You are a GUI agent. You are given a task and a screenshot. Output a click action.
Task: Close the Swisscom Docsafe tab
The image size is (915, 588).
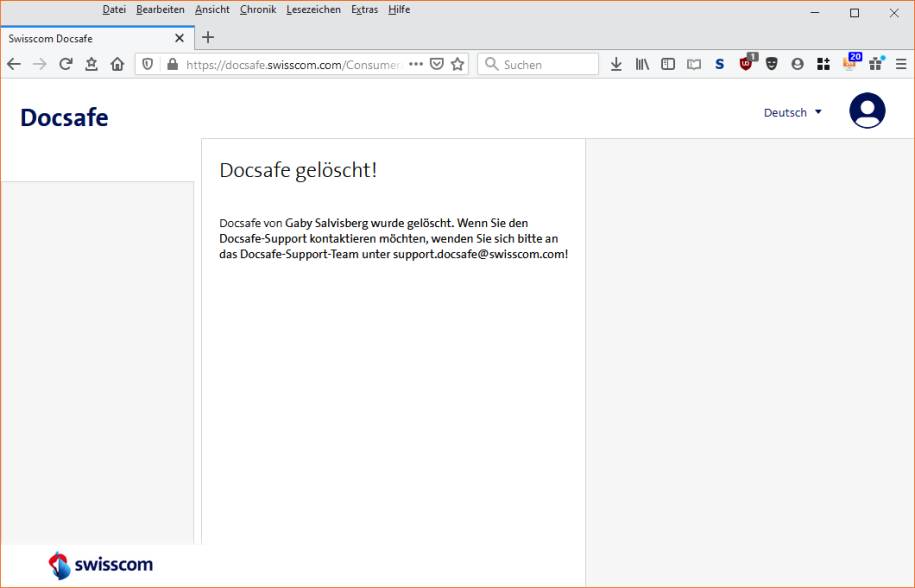tap(179, 38)
